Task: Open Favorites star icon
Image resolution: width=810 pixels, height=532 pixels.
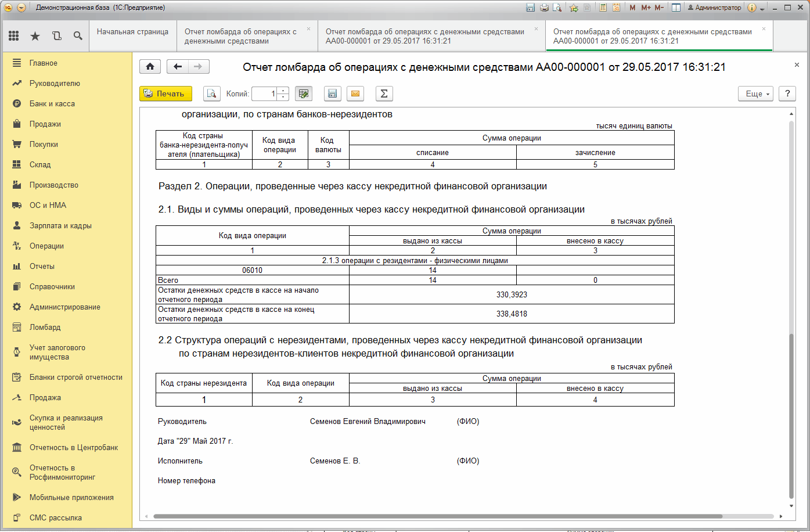Action: [35, 36]
